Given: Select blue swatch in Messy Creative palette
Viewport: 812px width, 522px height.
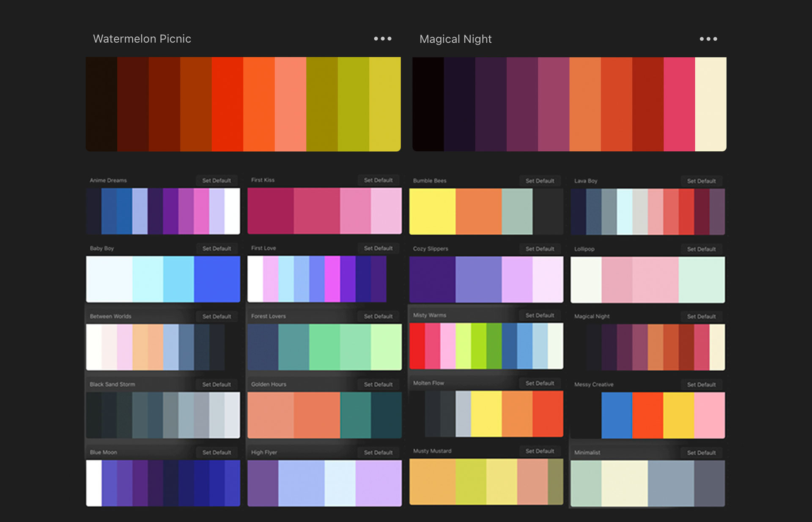Looking at the screenshot, I should tap(617, 415).
